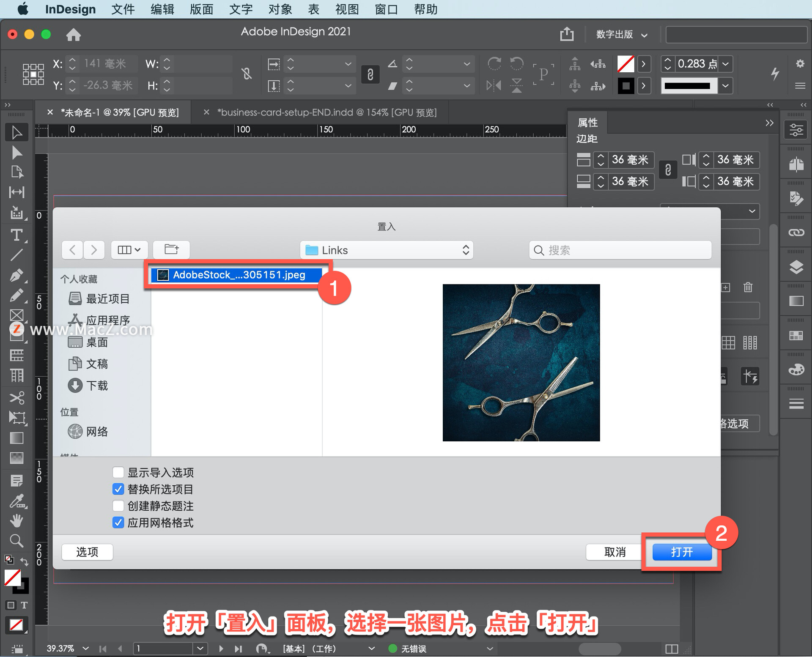Click the Share document icon

coord(567,34)
